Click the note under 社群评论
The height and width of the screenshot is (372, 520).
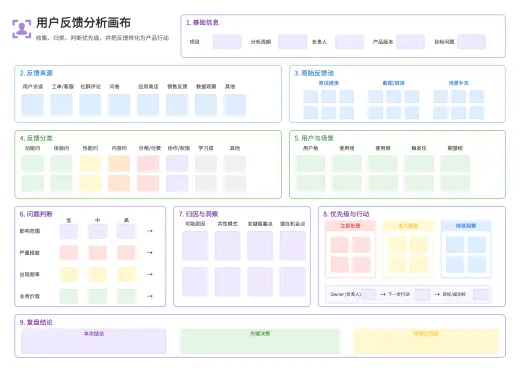coord(90,105)
